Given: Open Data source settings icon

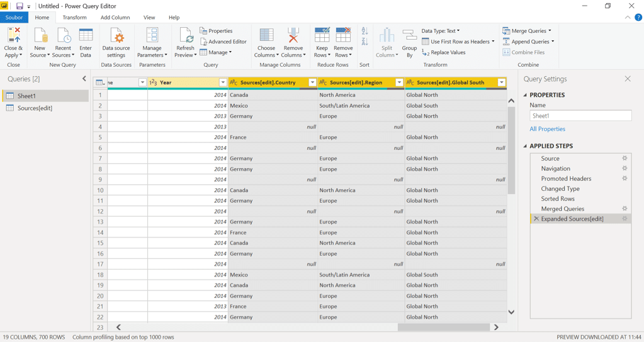Looking at the screenshot, I should tap(116, 35).
